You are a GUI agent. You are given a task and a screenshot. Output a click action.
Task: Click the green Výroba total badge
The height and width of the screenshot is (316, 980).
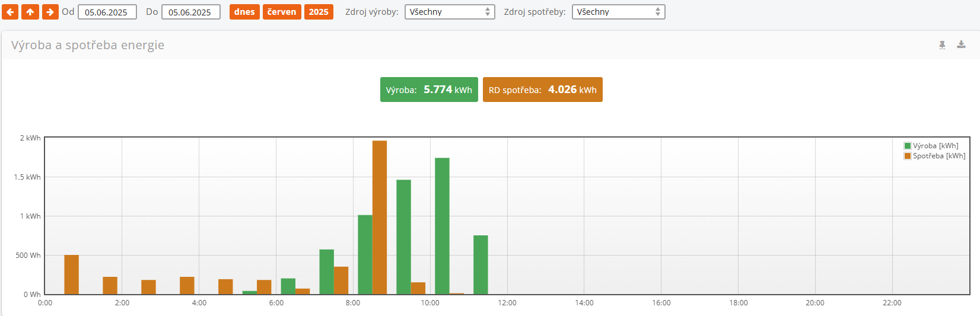coord(429,90)
